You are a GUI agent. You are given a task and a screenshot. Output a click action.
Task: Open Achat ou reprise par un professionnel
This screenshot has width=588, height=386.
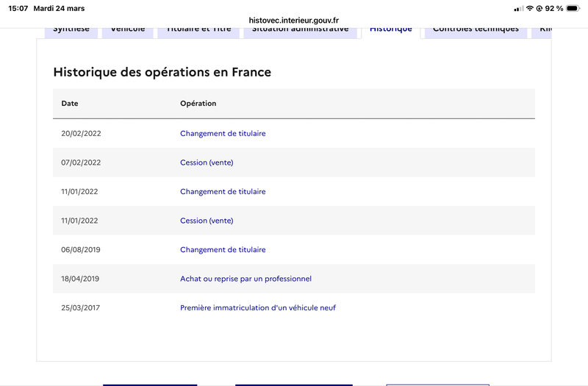pos(245,279)
